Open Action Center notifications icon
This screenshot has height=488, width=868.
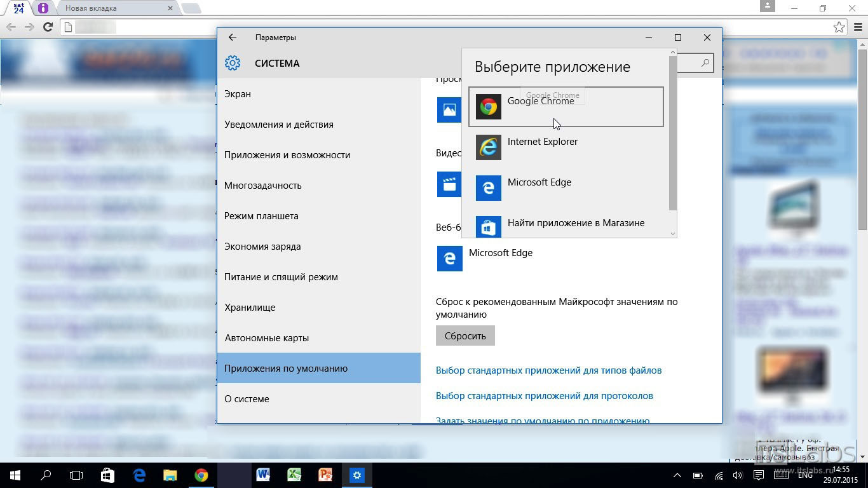click(758, 475)
